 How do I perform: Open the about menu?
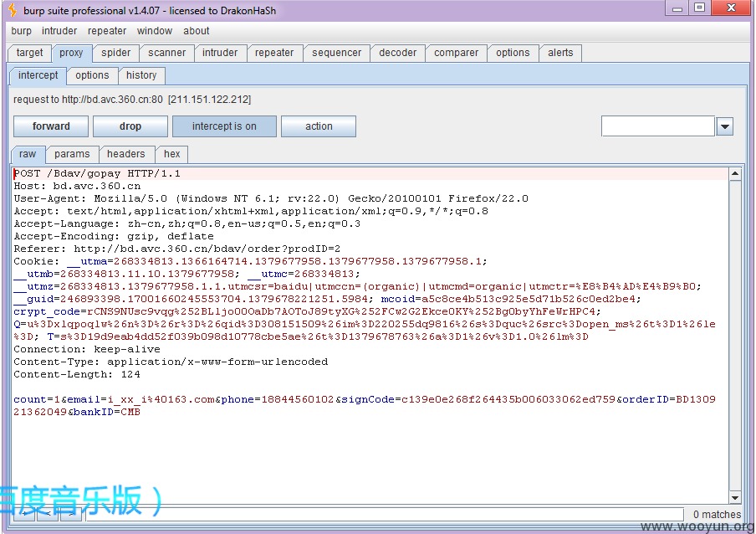click(197, 31)
